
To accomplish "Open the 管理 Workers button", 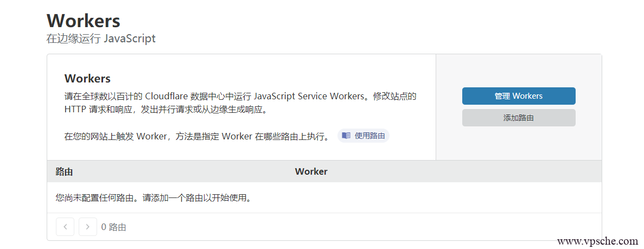I will [x=519, y=96].
